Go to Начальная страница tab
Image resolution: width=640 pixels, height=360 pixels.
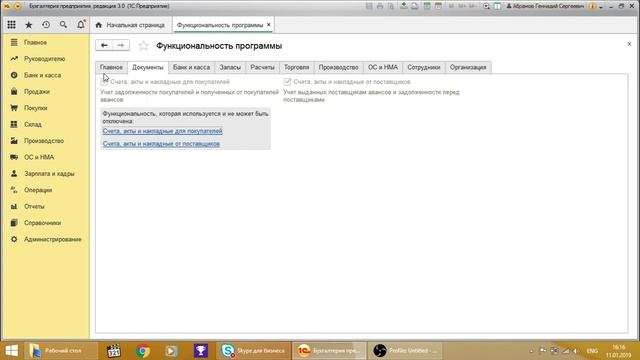point(131,25)
